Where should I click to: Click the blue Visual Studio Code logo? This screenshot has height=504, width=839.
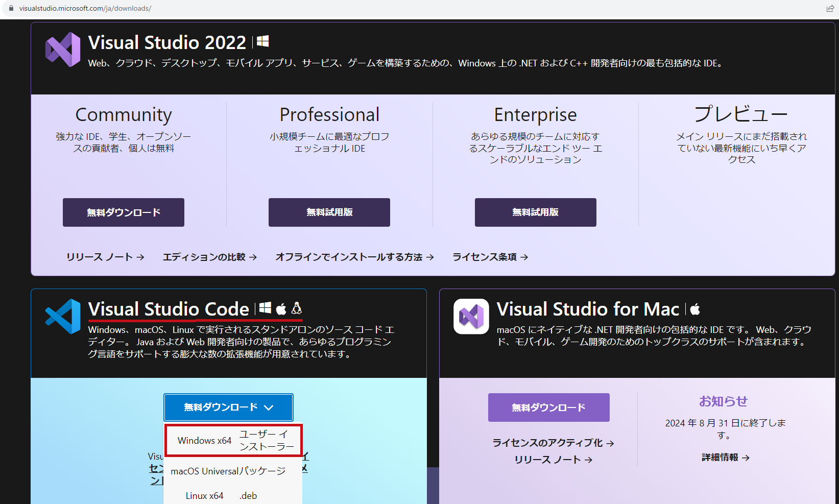tap(63, 316)
